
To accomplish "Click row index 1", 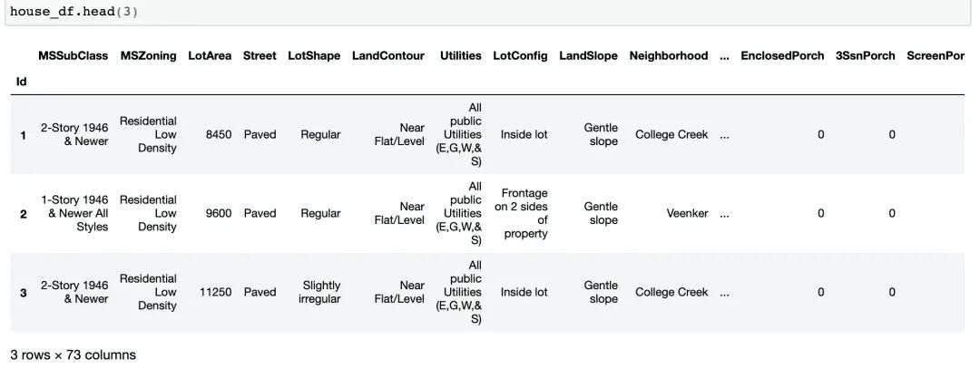I will [23, 135].
